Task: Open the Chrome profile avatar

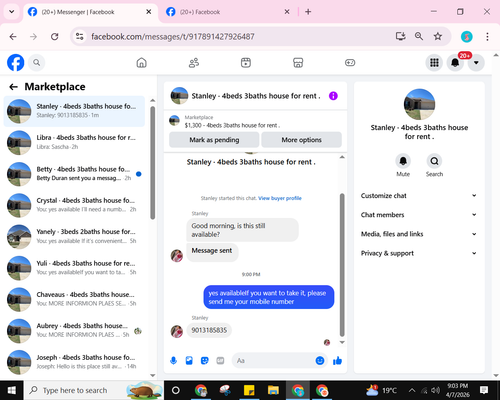Action: point(467,37)
